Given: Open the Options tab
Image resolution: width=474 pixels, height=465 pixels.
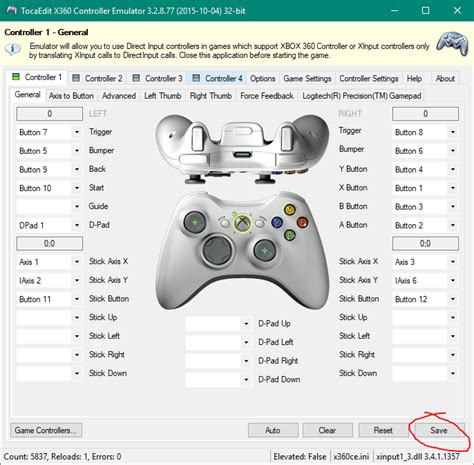Looking at the screenshot, I should tap(263, 79).
